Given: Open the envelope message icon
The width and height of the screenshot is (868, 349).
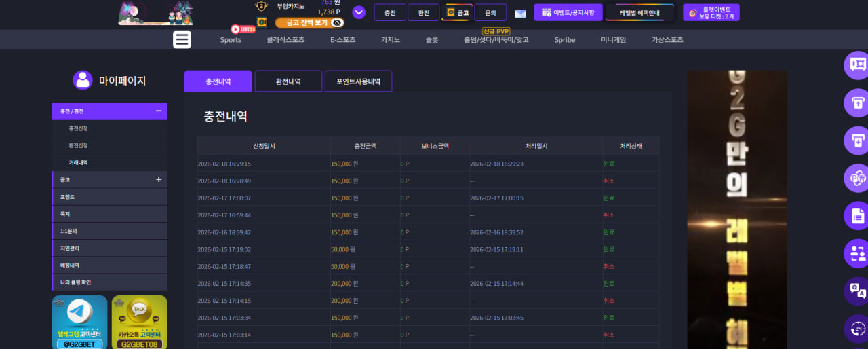Looking at the screenshot, I should pos(520,13).
